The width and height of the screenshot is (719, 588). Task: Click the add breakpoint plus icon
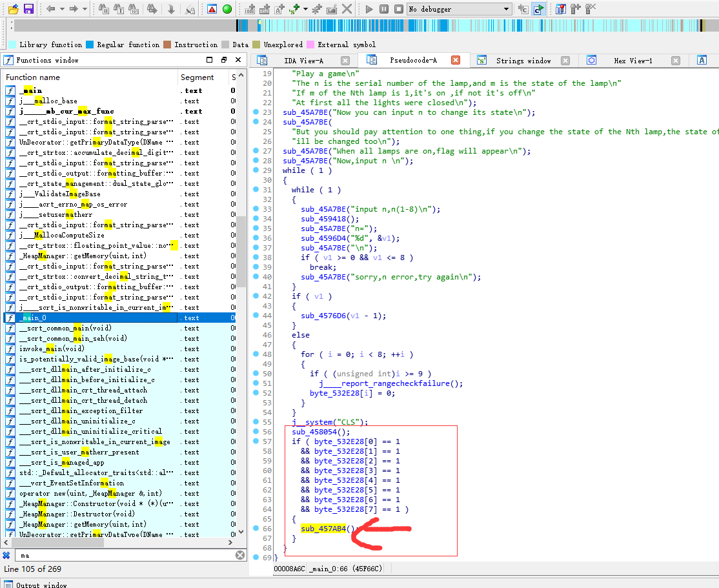click(576, 9)
